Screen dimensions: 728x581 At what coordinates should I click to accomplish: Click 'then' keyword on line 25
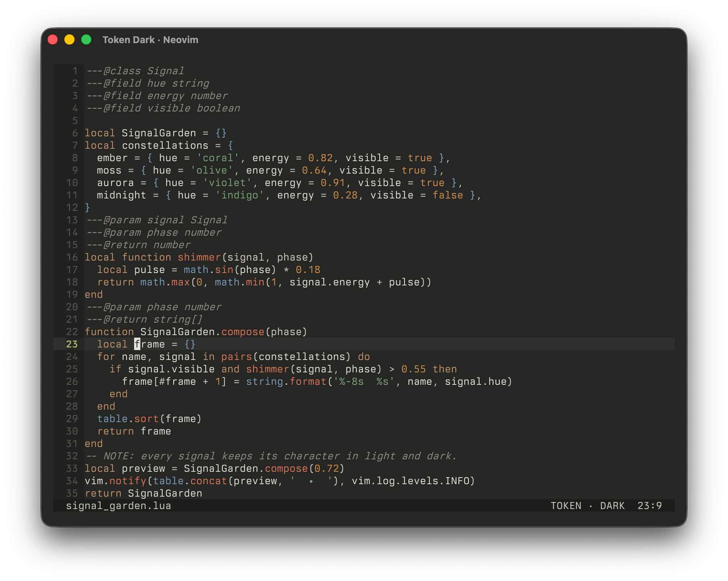click(445, 369)
